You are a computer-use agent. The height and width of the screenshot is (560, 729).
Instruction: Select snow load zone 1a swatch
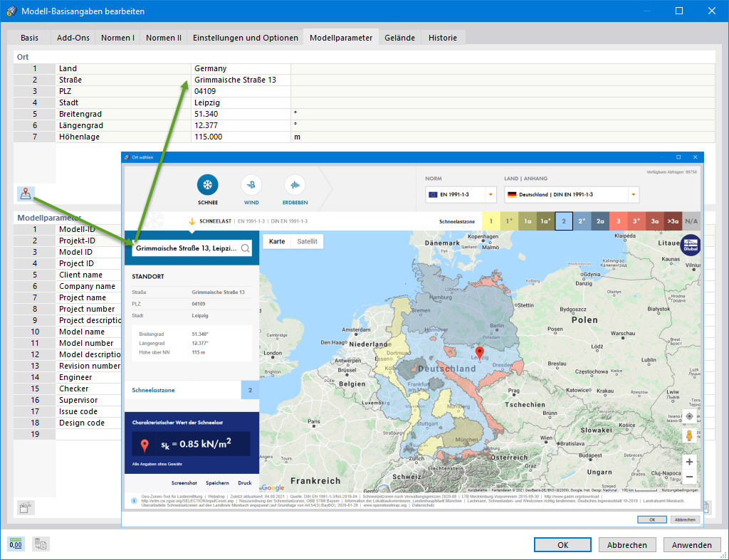point(528,221)
